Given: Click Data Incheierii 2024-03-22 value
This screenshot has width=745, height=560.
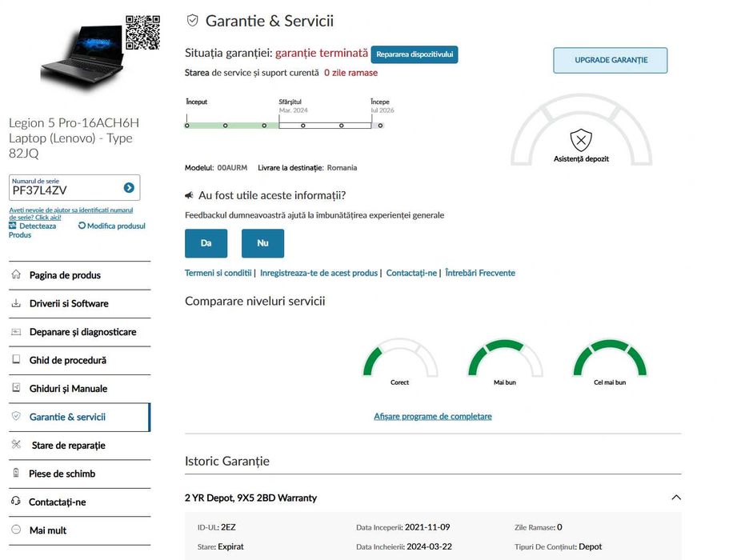Looking at the screenshot, I should point(429,546).
